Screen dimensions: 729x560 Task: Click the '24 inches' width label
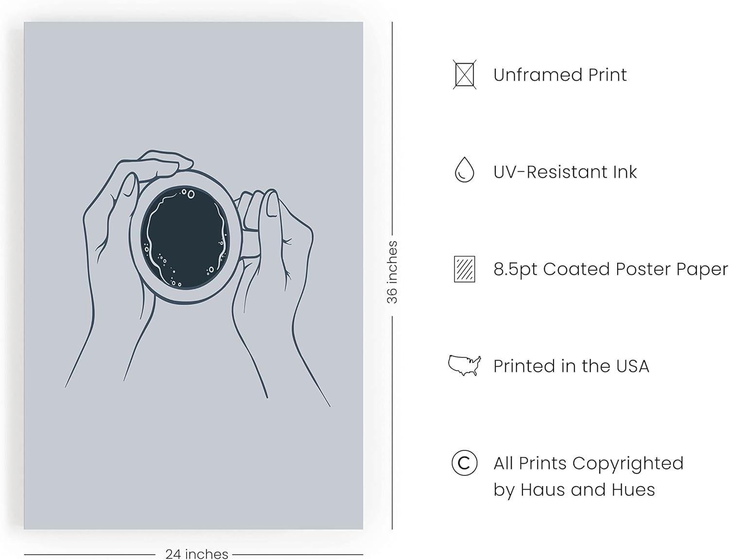coord(196,554)
